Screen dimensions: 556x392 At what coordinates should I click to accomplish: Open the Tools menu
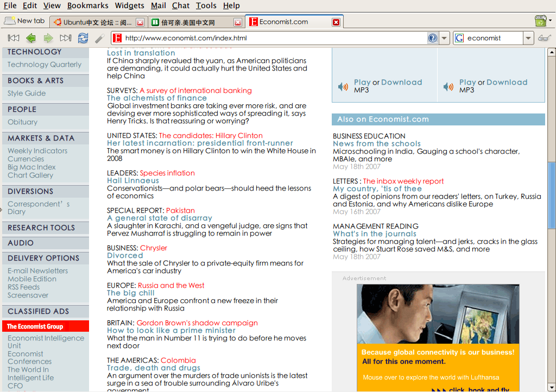(x=206, y=5)
